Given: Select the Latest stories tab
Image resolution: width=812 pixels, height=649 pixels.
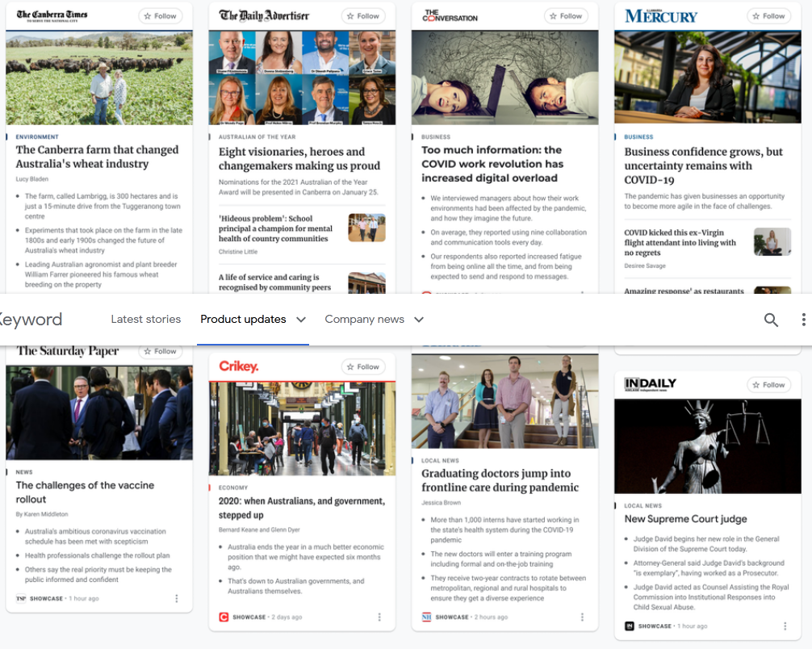Looking at the screenshot, I should click(146, 320).
